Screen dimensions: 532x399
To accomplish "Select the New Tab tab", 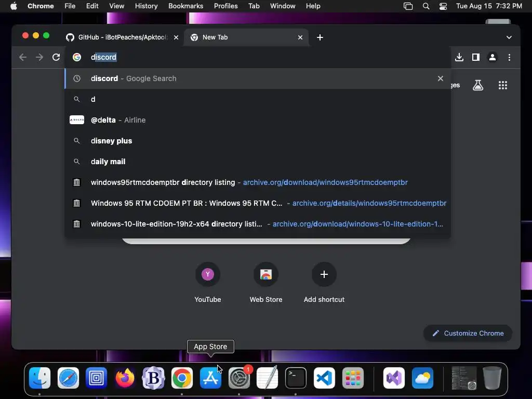I will 246,37.
